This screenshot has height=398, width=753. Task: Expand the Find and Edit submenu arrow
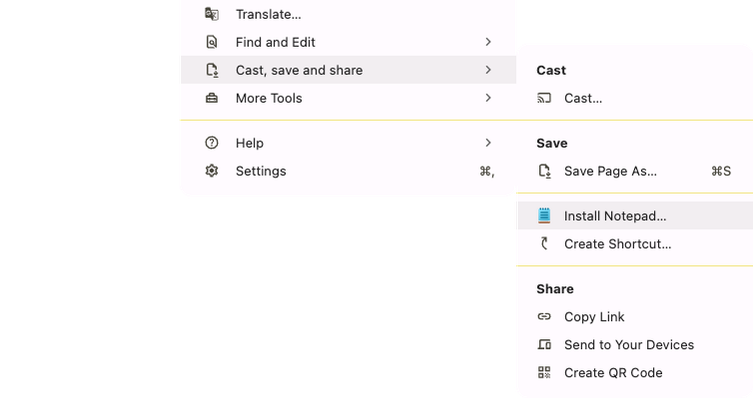tap(488, 42)
